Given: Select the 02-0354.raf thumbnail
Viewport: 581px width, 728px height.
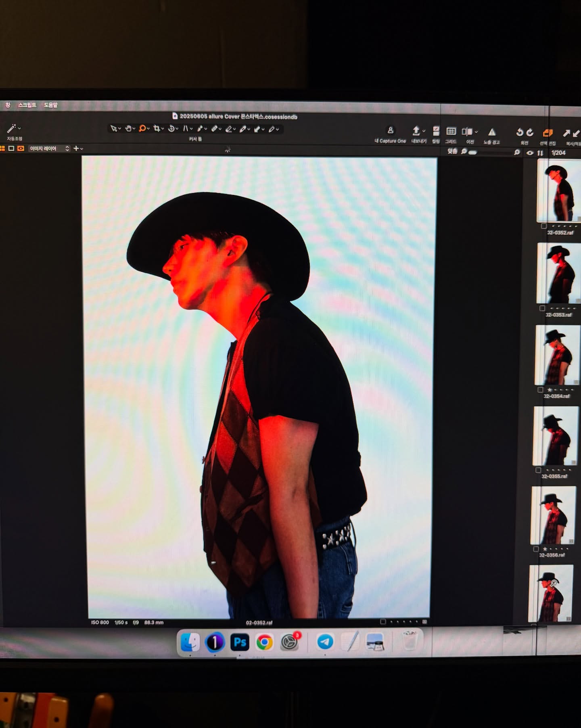Looking at the screenshot, I should [555, 355].
